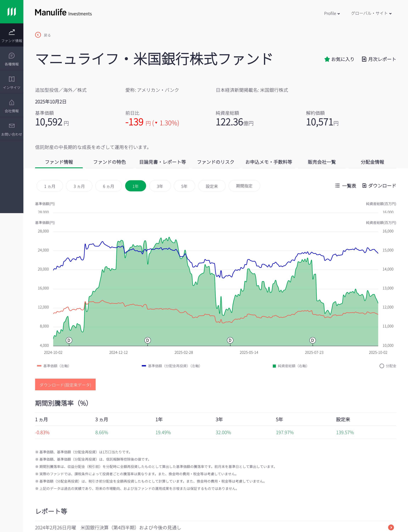Screen dimensions: 408x532
Task: Toggle the お気に入り star favorite
Action: point(327,59)
